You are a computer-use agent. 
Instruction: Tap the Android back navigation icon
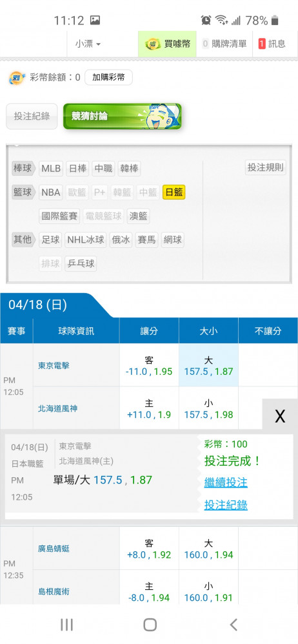click(233, 625)
